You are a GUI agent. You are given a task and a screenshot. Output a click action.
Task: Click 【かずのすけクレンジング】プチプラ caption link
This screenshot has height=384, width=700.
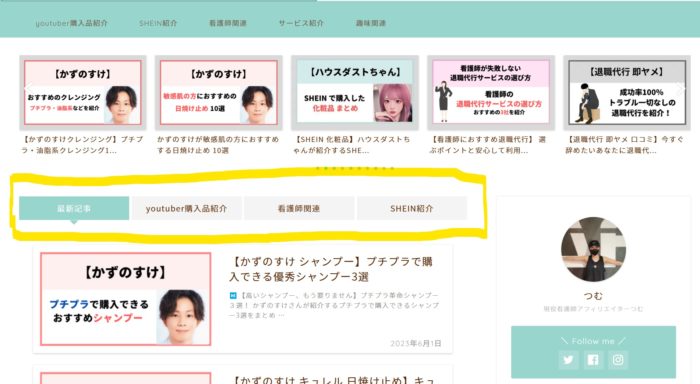(x=83, y=145)
